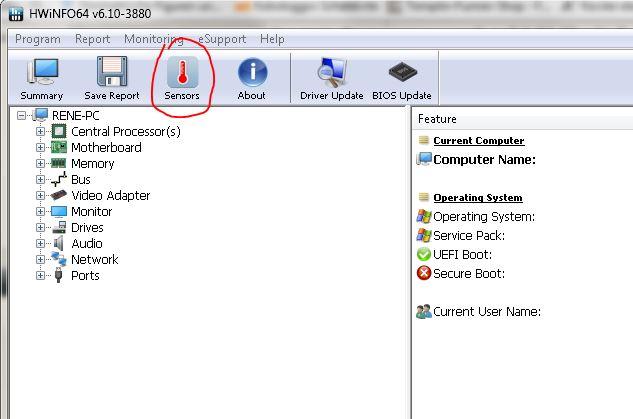Open the Monitoring menu
Screen dimensions: 633x419
pyautogui.click(x=153, y=39)
